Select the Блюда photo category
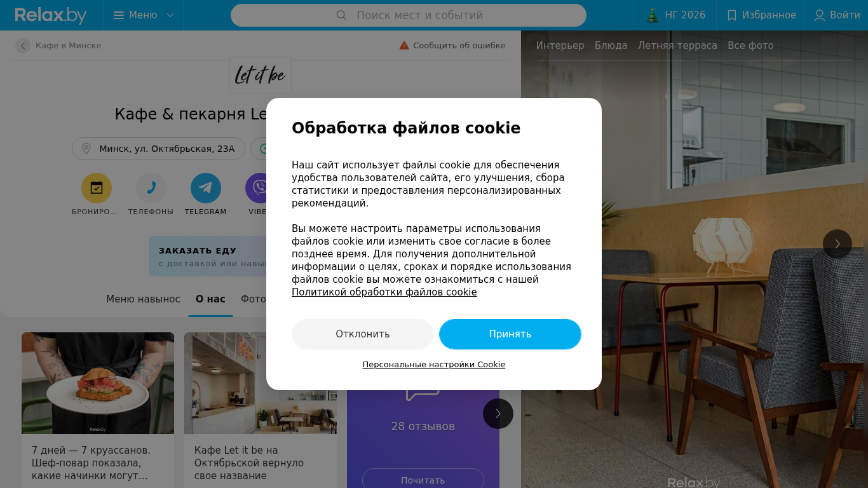Viewport: 868px width, 488px height. [x=611, y=46]
